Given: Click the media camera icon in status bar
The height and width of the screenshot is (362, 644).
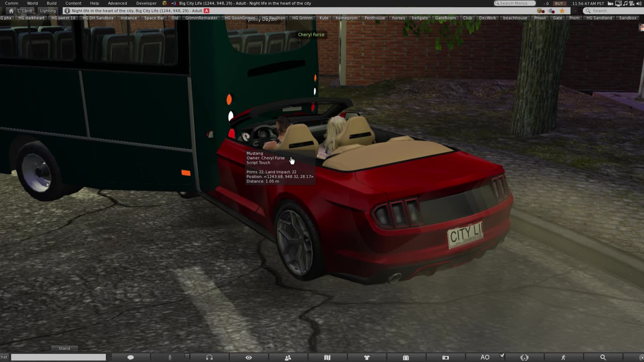Looking at the screenshot, I should tap(631, 4).
